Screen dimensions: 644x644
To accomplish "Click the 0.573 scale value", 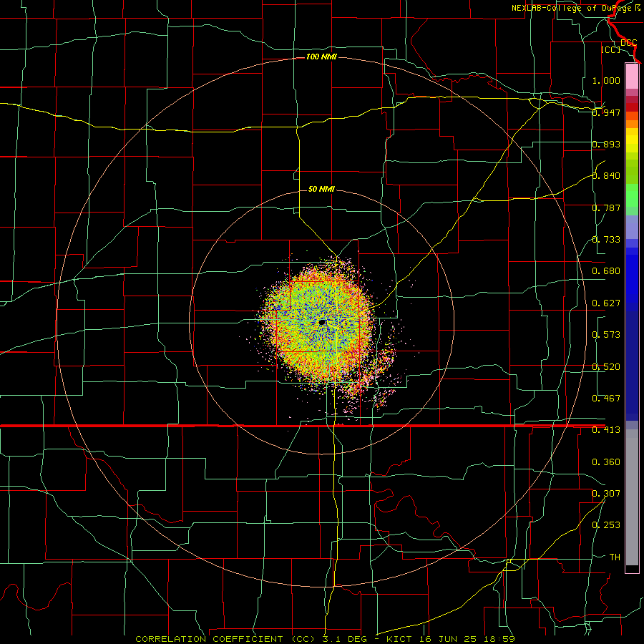I will 606,335.
